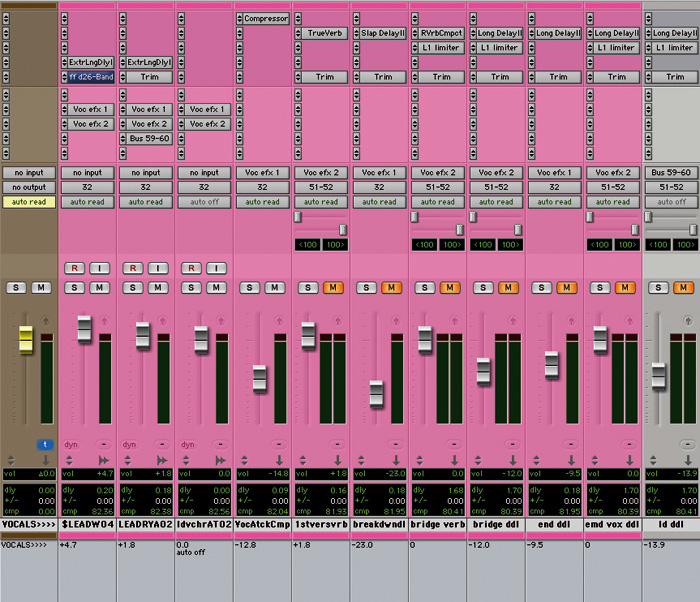
Task: Open Bus 59-60 input selector on ld ddl
Action: coord(671,173)
